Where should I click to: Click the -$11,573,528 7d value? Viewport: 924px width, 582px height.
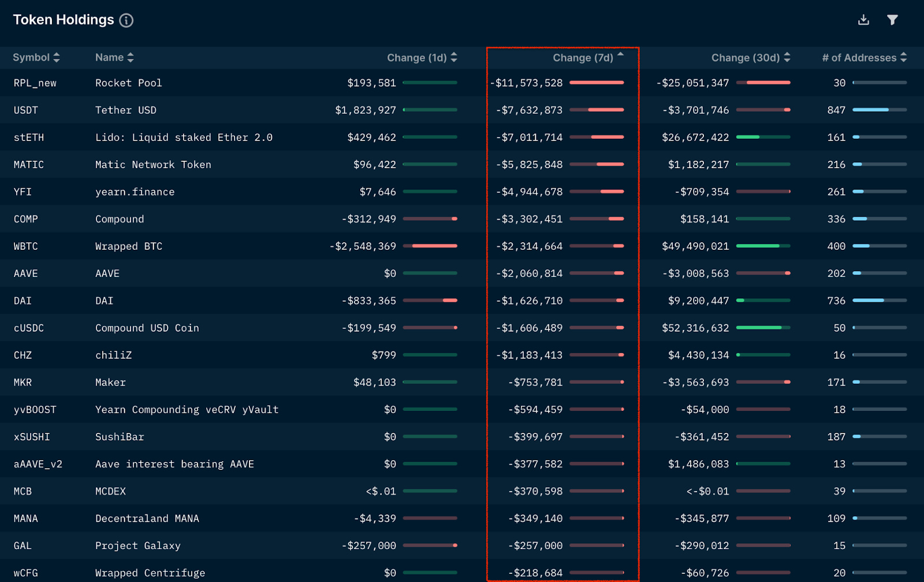coord(526,83)
